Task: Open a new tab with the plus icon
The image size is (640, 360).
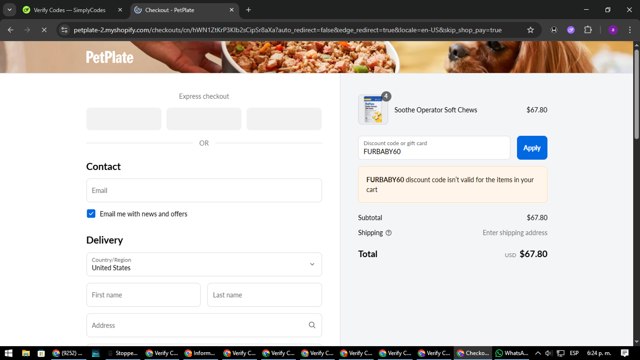Action: coord(248,10)
